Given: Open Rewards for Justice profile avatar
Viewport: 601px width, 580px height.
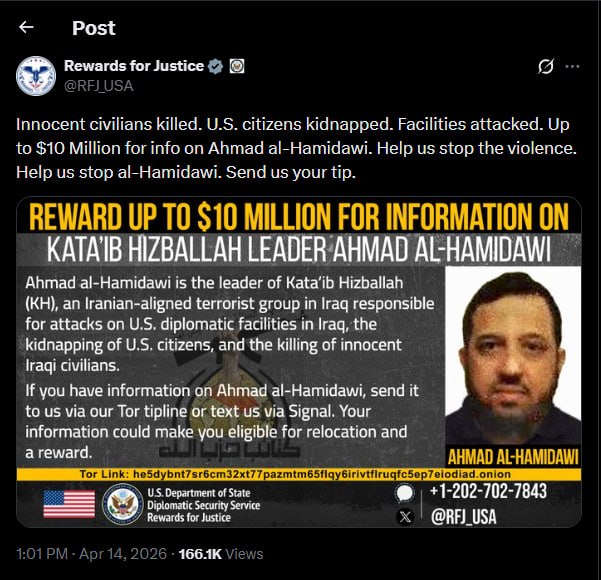Looking at the screenshot, I should point(36,76).
